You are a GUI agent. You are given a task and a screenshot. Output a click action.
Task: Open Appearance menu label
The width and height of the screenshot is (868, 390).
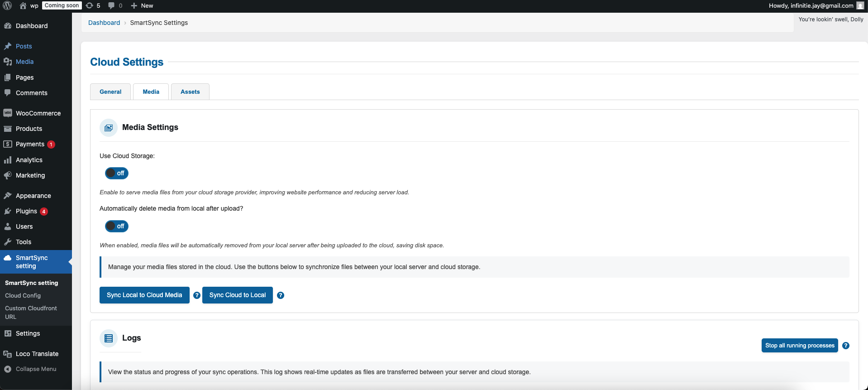pyautogui.click(x=33, y=196)
